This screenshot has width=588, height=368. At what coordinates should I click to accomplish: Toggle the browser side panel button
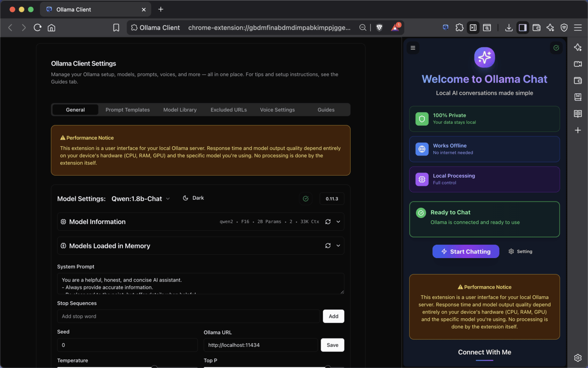point(522,28)
